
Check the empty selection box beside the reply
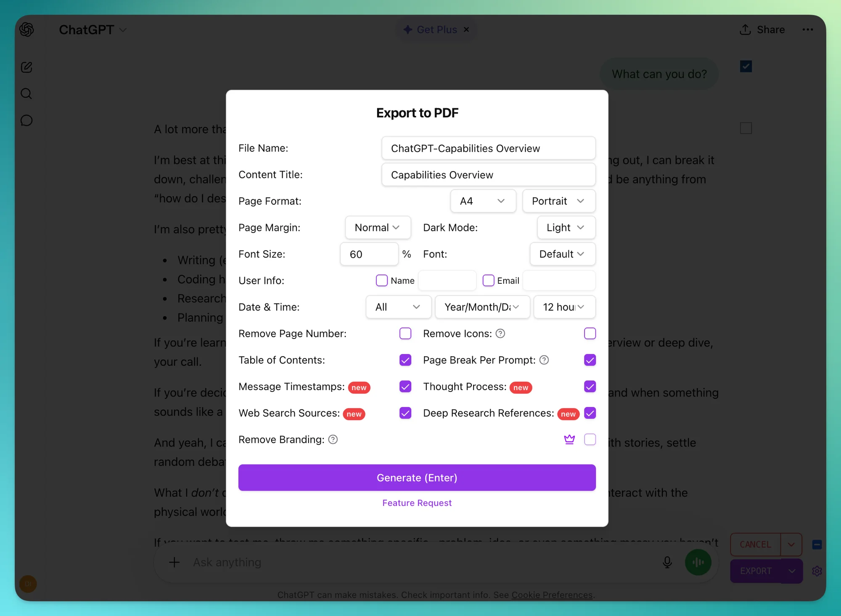(746, 128)
